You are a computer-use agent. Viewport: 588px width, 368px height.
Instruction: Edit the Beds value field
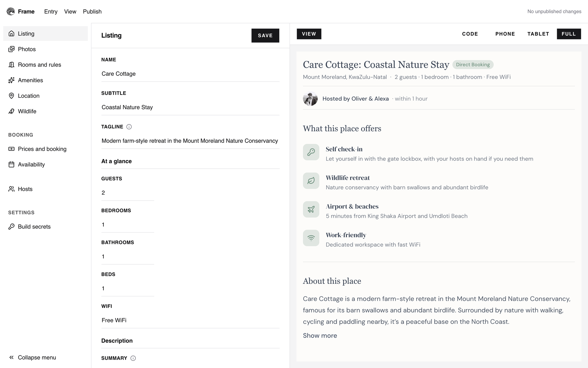click(x=128, y=289)
